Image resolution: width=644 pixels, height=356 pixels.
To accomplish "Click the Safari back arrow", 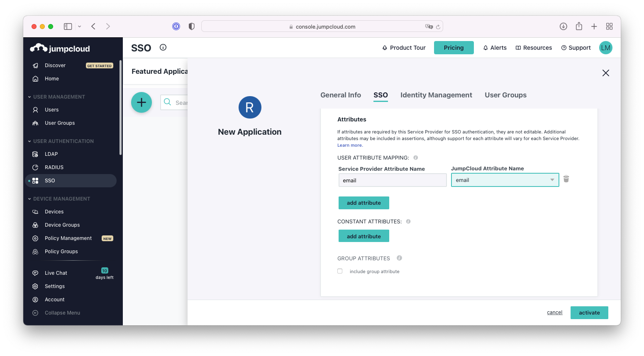I will pos(93,27).
